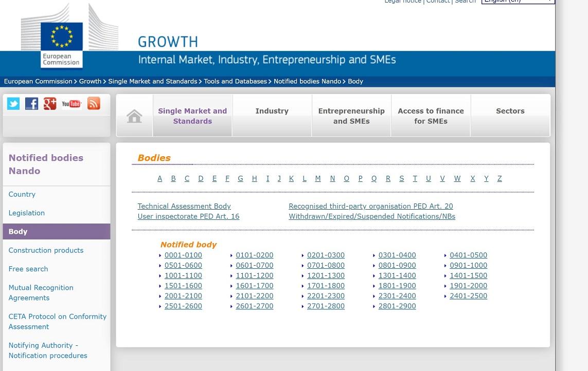Filter bodies by letter T

(415, 179)
